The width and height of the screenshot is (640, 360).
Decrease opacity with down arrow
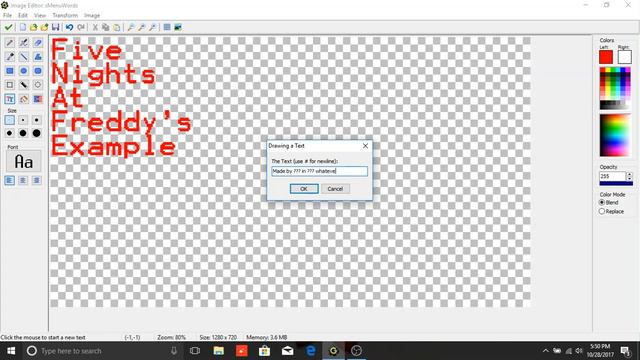pos(629,179)
